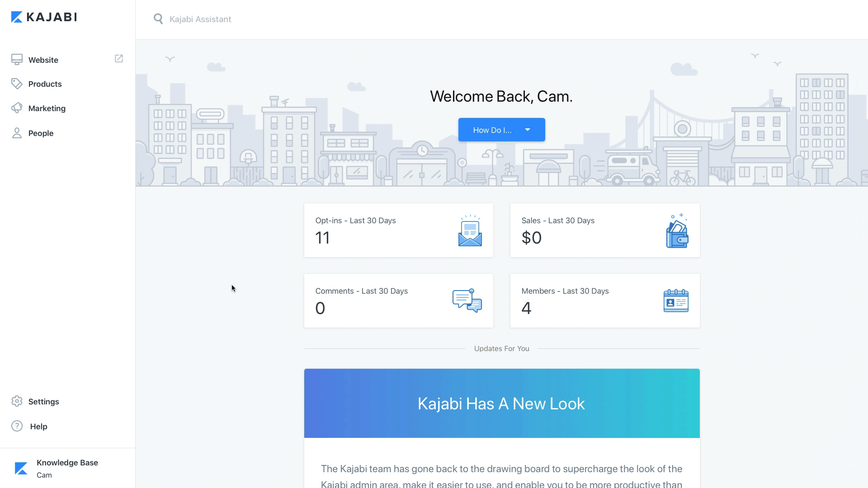Click the opt-ins envelope icon
Viewport: 868px width, 488px height.
tap(470, 230)
